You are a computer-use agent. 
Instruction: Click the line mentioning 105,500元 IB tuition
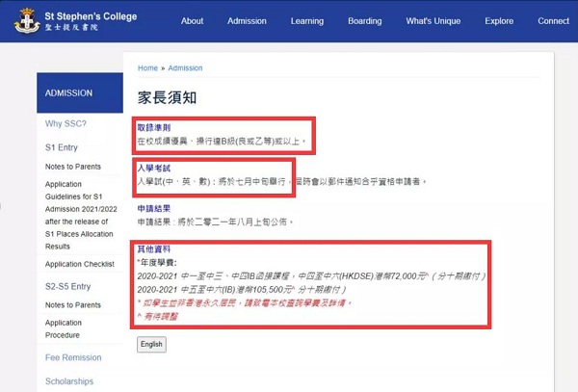pyautogui.click(x=242, y=290)
